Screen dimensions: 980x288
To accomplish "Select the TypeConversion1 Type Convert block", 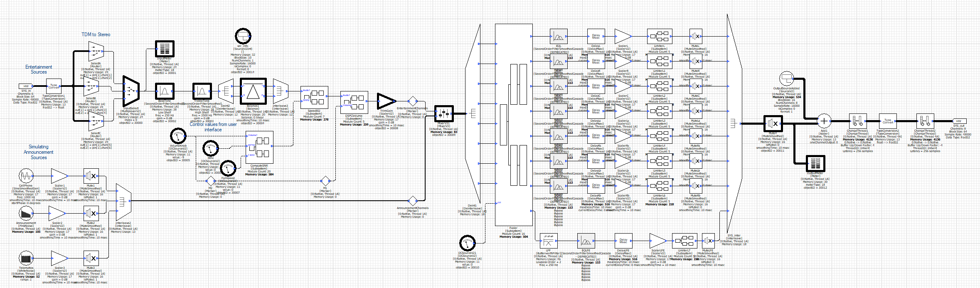I will pos(54,86).
